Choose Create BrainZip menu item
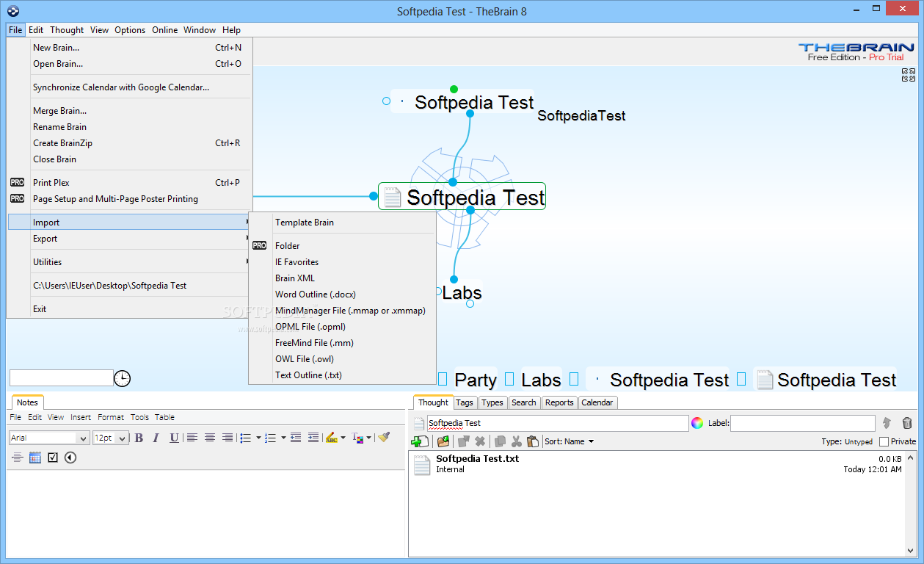Image resolution: width=924 pixels, height=564 pixels. [130, 143]
